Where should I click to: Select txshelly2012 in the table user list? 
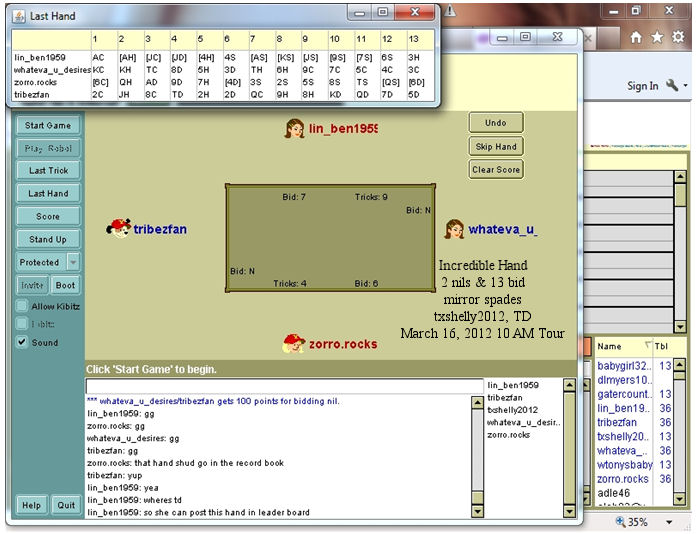[512, 410]
